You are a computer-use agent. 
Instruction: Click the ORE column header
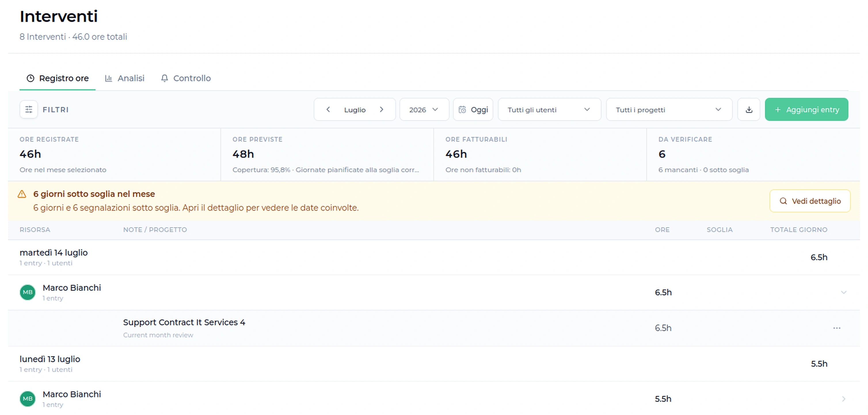click(662, 230)
